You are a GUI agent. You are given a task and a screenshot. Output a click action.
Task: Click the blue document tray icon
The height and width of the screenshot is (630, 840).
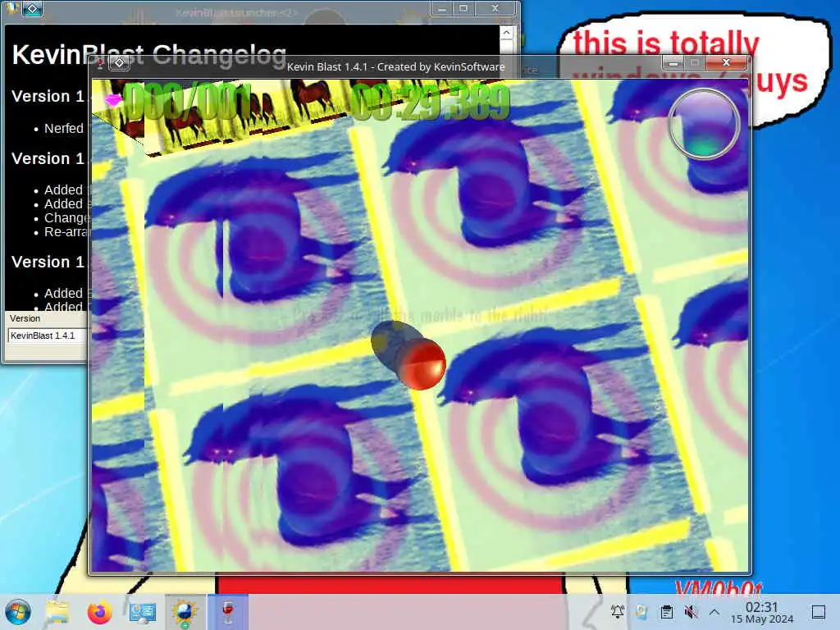tap(641, 611)
